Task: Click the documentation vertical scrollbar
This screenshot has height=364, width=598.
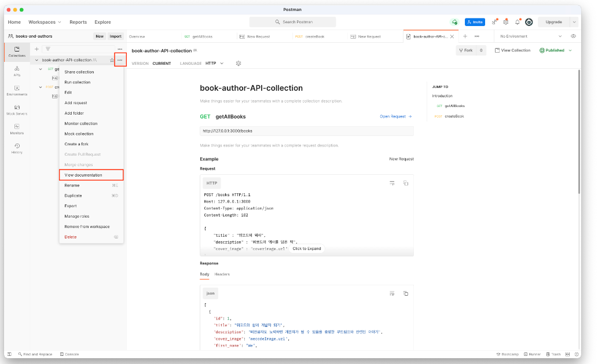Action: tap(579, 131)
